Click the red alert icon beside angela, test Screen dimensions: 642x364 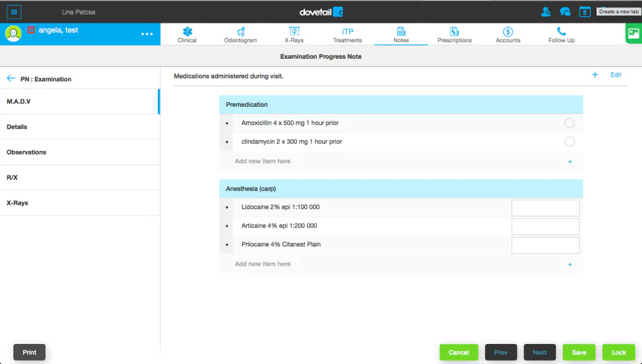(x=31, y=30)
